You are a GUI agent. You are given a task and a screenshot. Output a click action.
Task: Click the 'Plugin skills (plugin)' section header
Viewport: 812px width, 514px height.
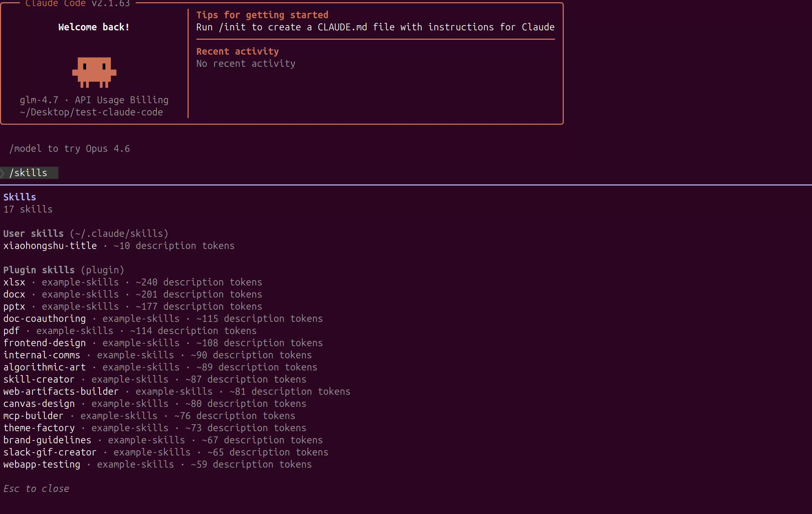click(64, 270)
